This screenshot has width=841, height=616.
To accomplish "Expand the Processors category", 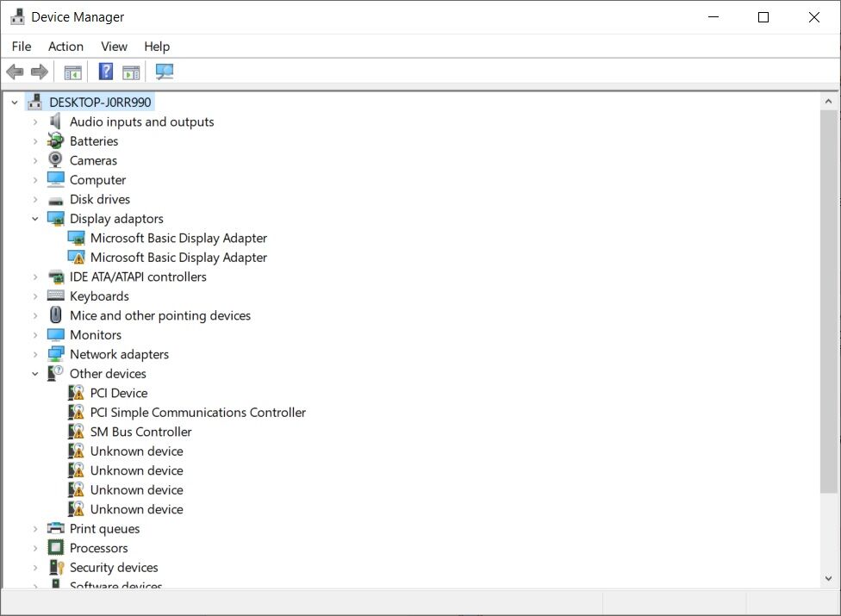I will pyautogui.click(x=34, y=548).
